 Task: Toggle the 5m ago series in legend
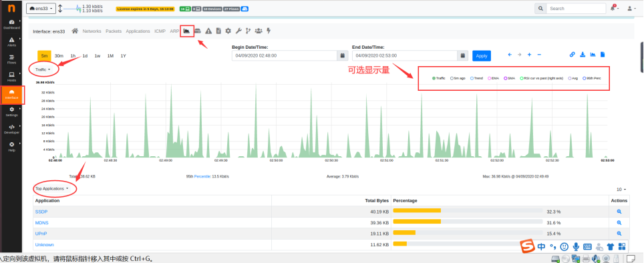pos(458,78)
